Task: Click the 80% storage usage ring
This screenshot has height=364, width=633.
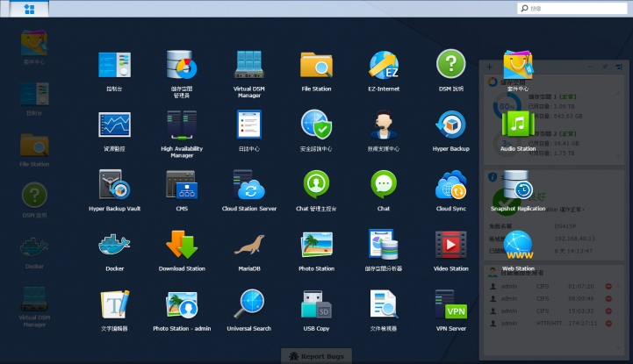Action: 507,106
